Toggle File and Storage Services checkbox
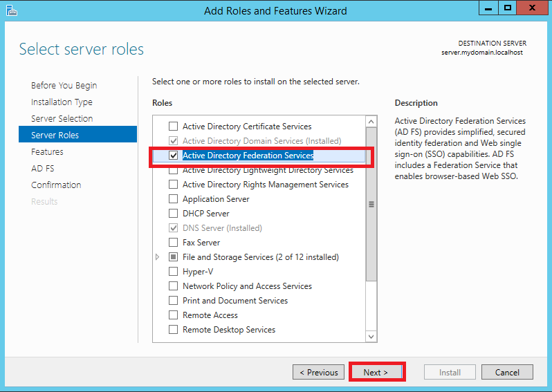 coord(173,257)
